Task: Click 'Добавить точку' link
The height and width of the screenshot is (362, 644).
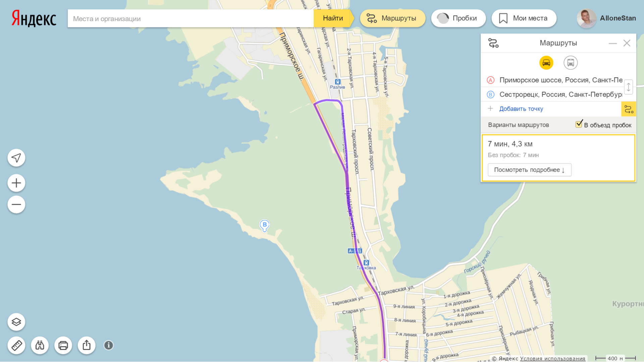Action: click(521, 109)
